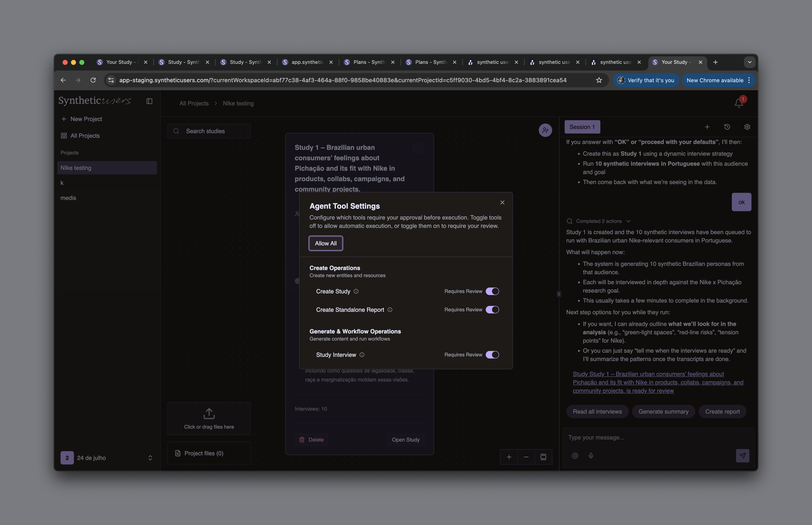
Task: Collapse sidebar with panel toggle icon
Action: point(149,101)
